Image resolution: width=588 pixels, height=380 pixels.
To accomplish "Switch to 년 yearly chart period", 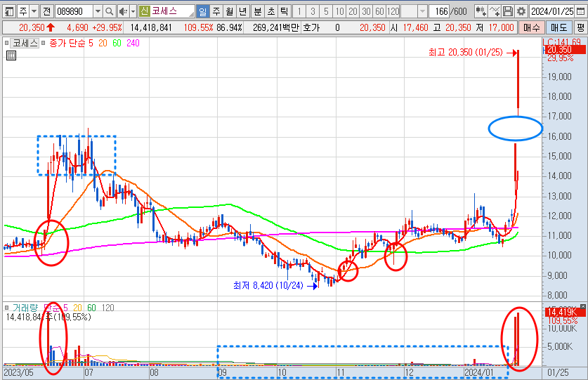I will pos(242,12).
